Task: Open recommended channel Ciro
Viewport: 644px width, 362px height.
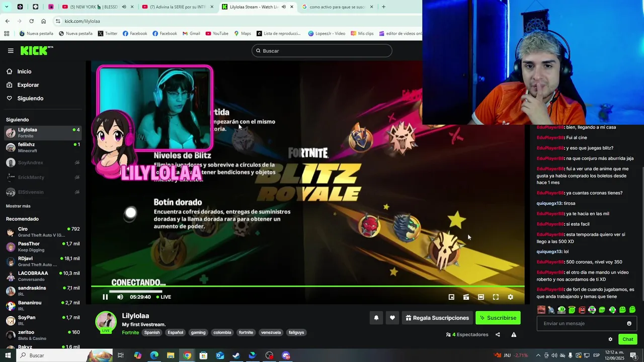Action: tap(43, 232)
